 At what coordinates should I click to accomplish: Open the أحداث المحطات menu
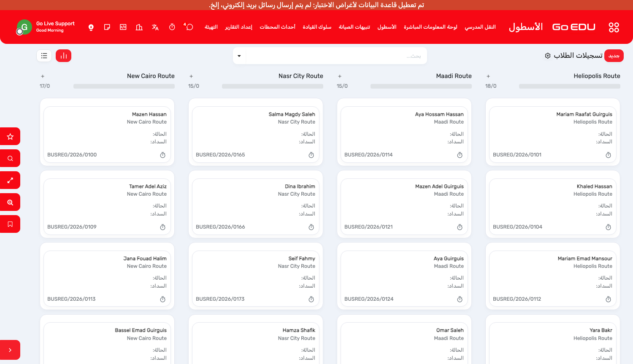pos(277,27)
